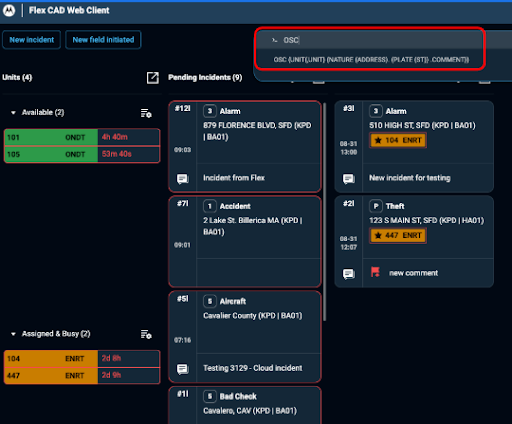The height and width of the screenshot is (424, 512).
Task: Click the 104 ENRT unit chip
Action: [x=398, y=140]
